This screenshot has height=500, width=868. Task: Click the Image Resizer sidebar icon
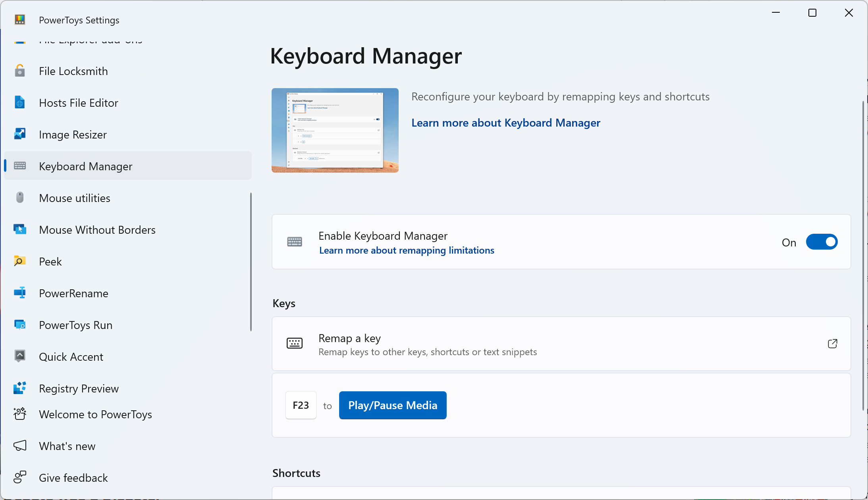pos(20,134)
